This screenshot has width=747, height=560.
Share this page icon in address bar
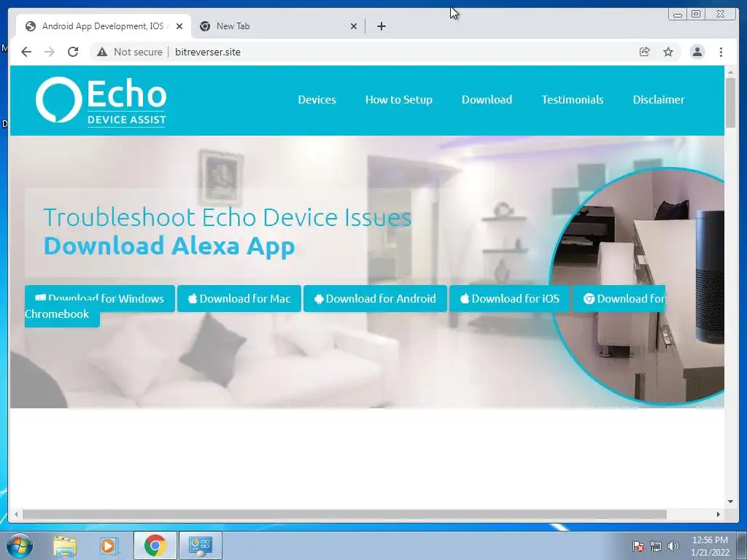click(x=645, y=52)
